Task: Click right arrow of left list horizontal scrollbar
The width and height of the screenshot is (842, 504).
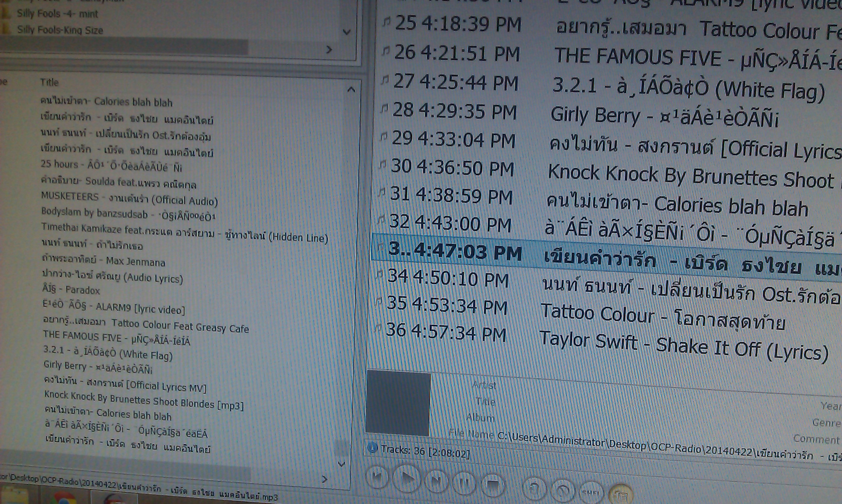Action: point(325,479)
